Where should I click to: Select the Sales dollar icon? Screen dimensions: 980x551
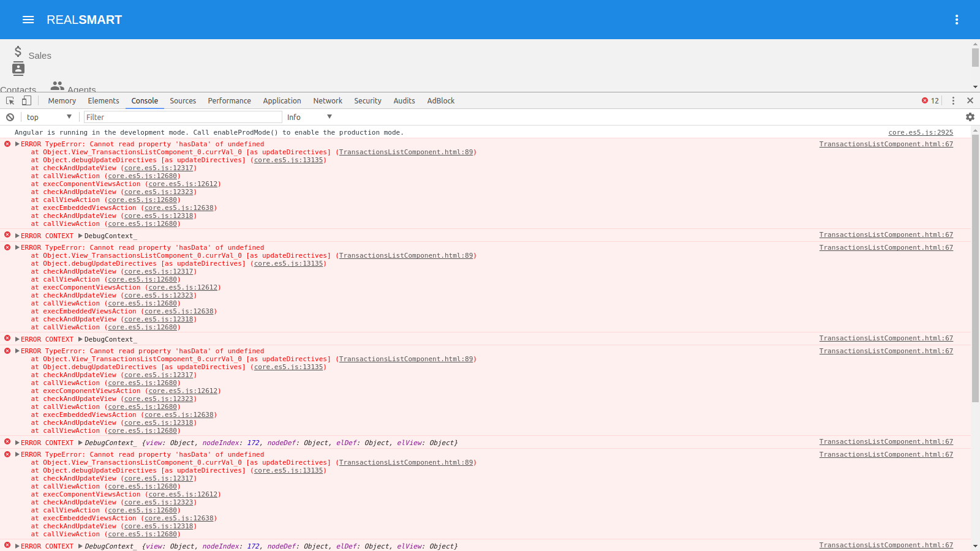pos(19,50)
